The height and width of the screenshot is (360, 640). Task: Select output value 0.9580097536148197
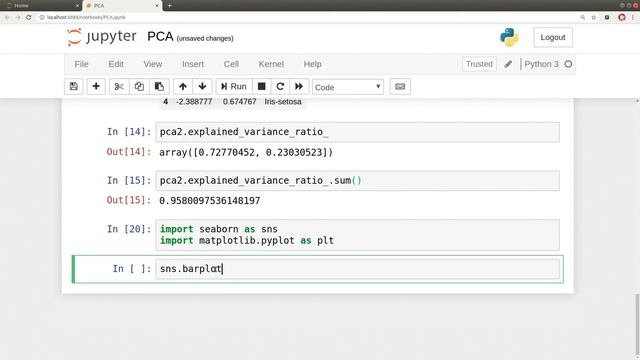coord(209,200)
